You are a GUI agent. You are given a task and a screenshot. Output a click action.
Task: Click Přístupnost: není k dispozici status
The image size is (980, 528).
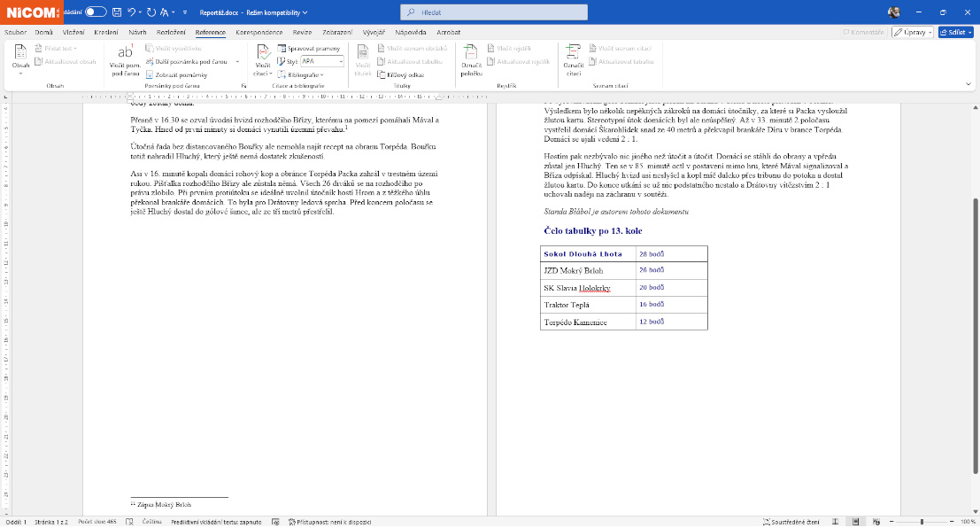330,523
